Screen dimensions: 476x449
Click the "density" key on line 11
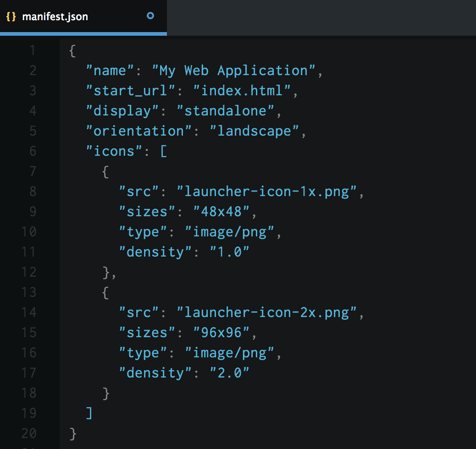click(155, 252)
